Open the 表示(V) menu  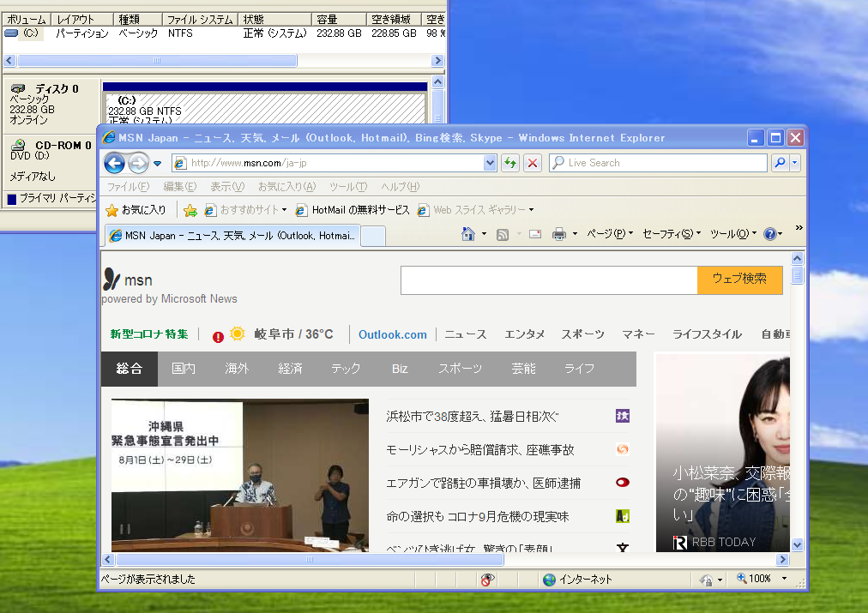[x=227, y=186]
